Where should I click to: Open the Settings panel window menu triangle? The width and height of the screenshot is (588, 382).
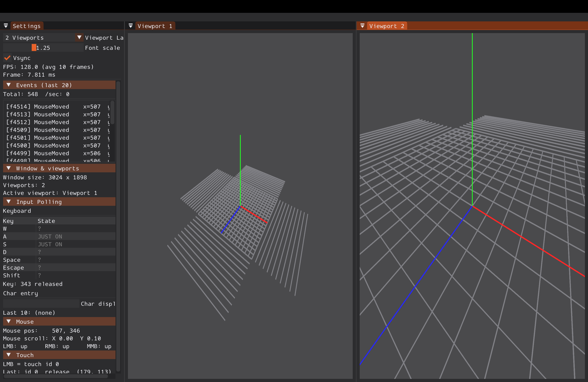click(x=6, y=26)
